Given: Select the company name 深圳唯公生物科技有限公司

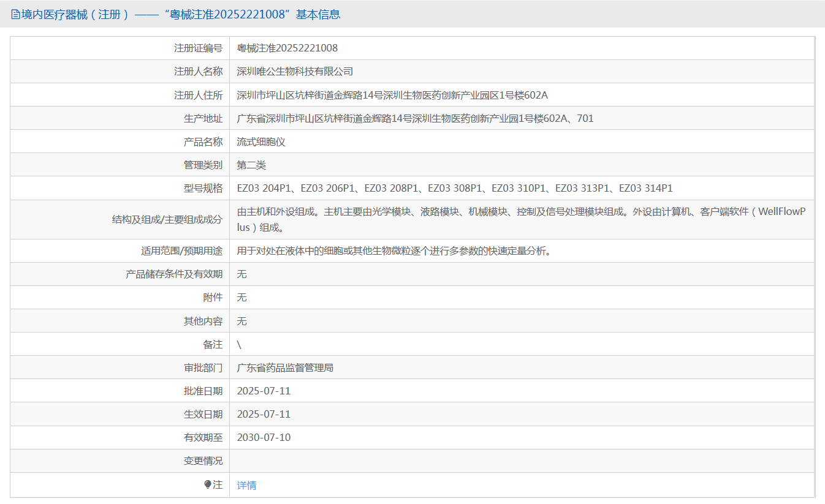Looking at the screenshot, I should coord(295,71).
